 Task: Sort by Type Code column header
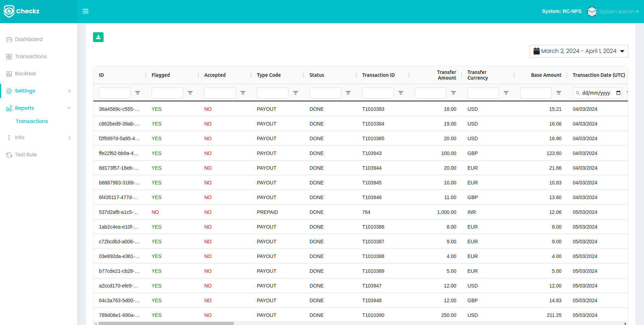(x=269, y=75)
